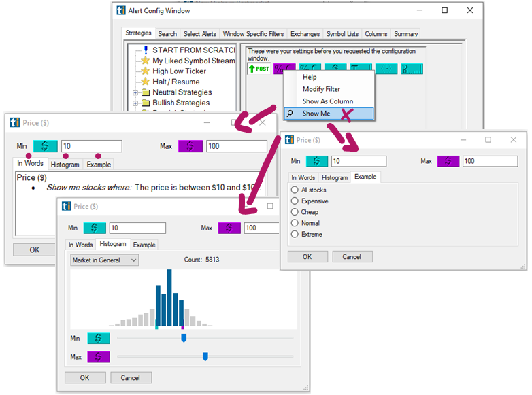Open the Market in General dropdown
This screenshot has width=532, height=395.
coord(104,260)
